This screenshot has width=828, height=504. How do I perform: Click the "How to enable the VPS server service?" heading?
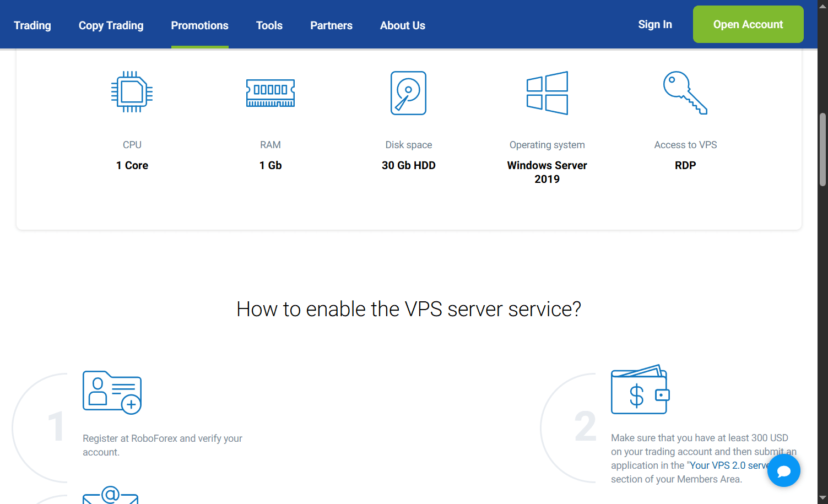click(x=409, y=309)
